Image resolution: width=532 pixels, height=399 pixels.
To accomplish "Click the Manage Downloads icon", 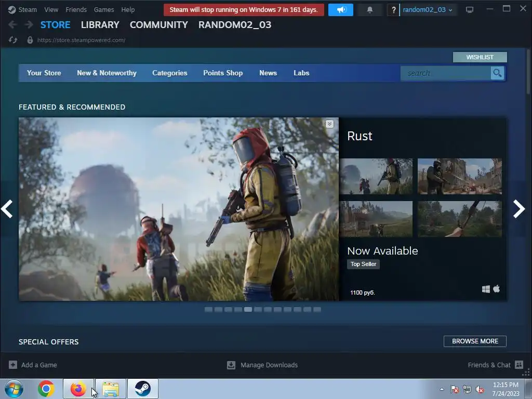I will tap(231, 365).
